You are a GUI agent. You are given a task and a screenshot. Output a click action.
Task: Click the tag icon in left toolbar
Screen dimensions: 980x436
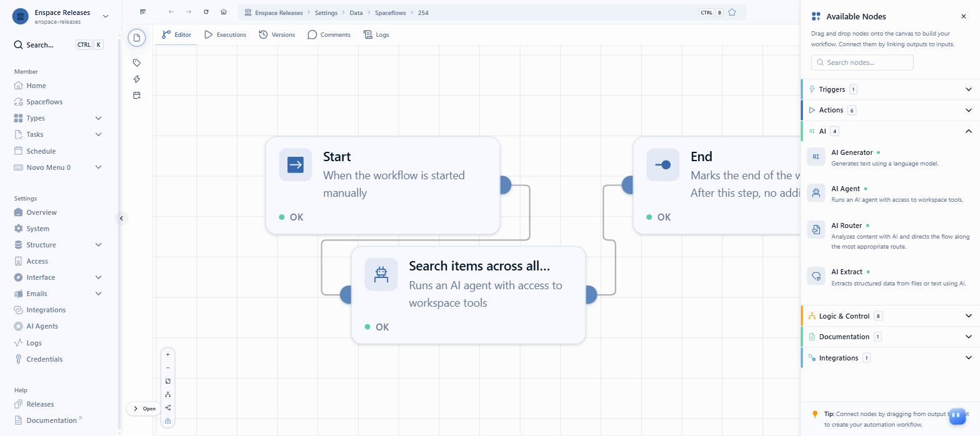(137, 62)
